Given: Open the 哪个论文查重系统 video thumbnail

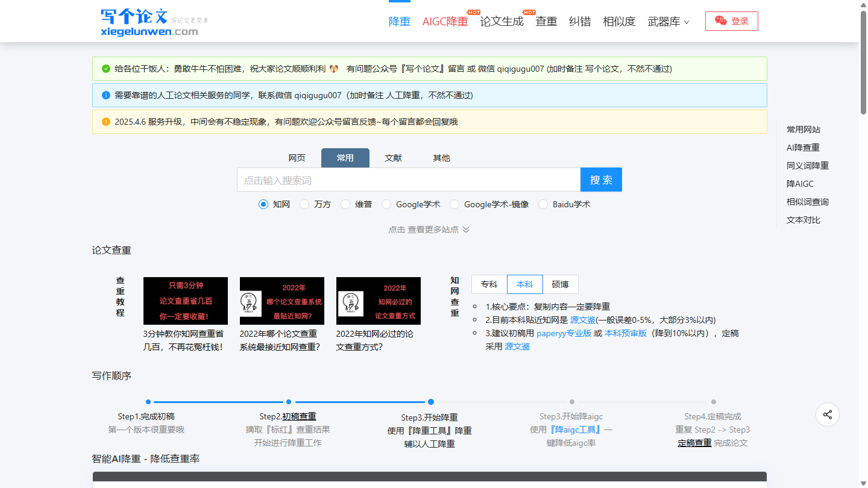Looking at the screenshot, I should pyautogui.click(x=282, y=301).
